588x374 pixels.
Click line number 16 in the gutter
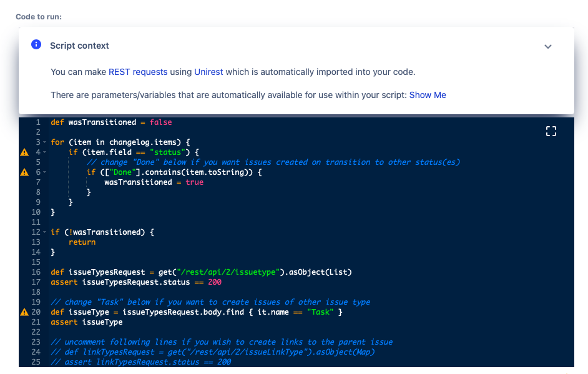pyautogui.click(x=36, y=272)
